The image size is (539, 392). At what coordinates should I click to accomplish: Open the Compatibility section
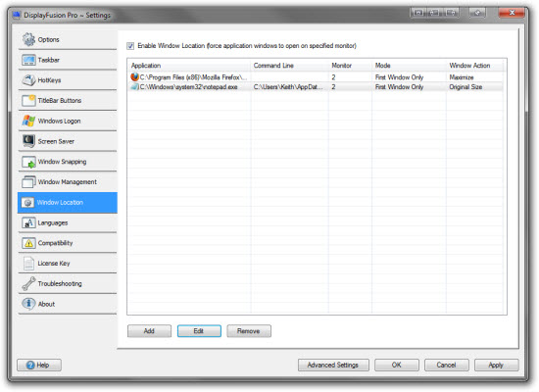click(68, 243)
